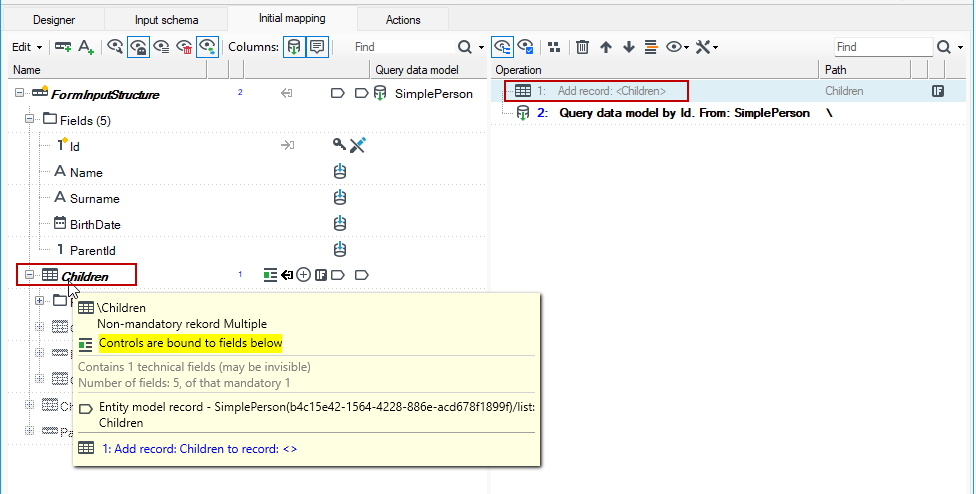Click the IF icon in the Add record row

tap(938, 91)
